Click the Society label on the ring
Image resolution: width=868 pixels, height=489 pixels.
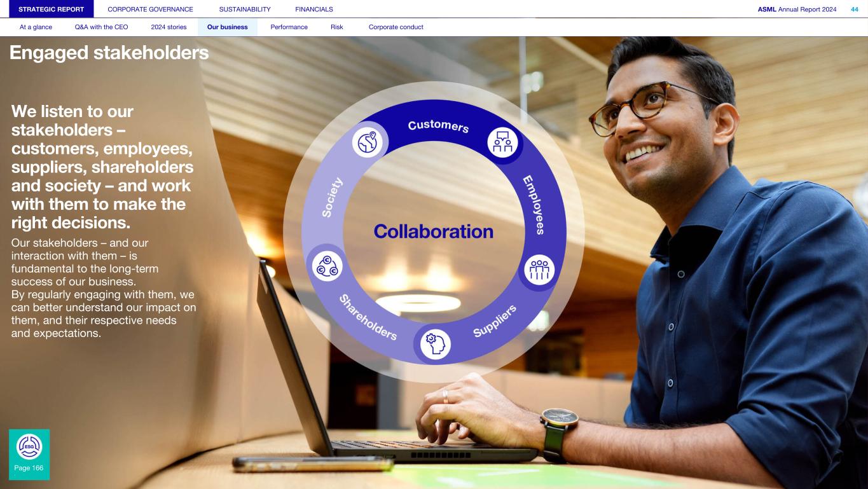click(x=332, y=198)
